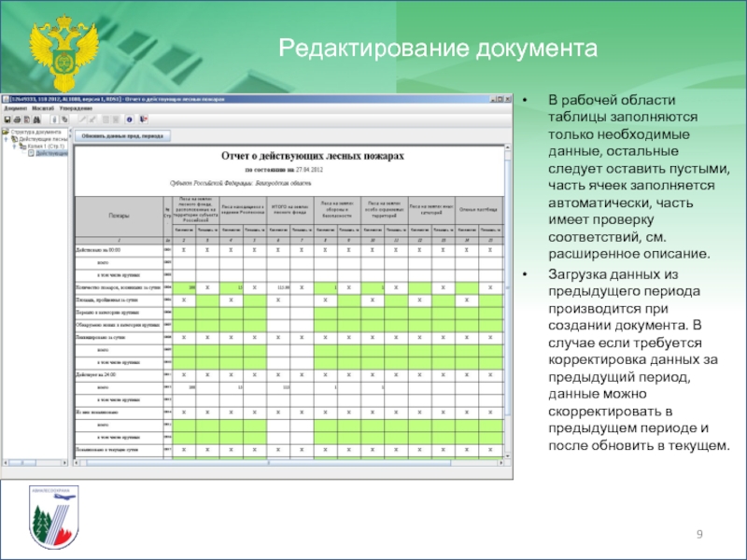Click the stamp icon beside attachment icon
Screen dimensions: 747x560
[x=64, y=119]
